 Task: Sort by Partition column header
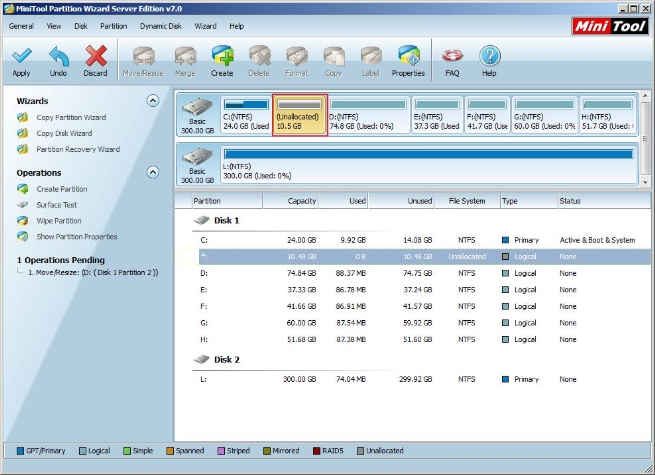pos(227,201)
